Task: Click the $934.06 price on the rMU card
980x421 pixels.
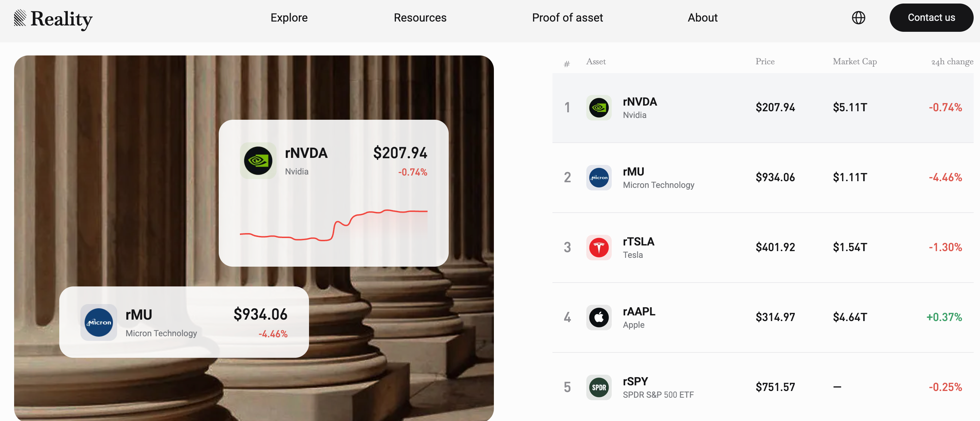Action: [261, 314]
